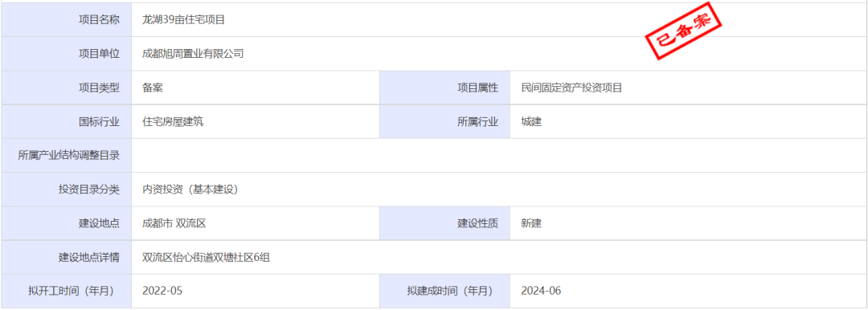The height and width of the screenshot is (310, 868).
Task: Select project name 龙湖39亩住宅项目
Action: (183, 20)
